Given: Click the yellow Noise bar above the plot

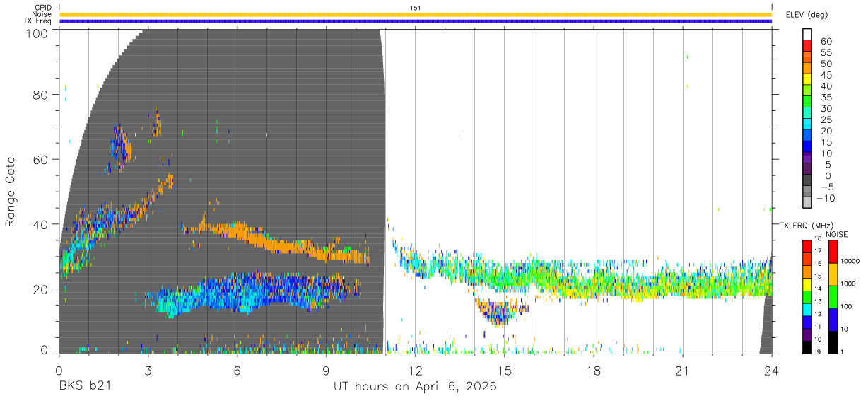Looking at the screenshot, I should pos(416,14).
